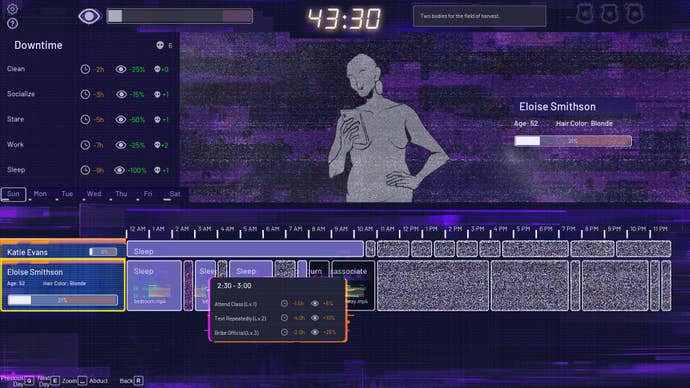Click the skull icon in the Socialize row
690x388 pixels.
click(x=157, y=94)
